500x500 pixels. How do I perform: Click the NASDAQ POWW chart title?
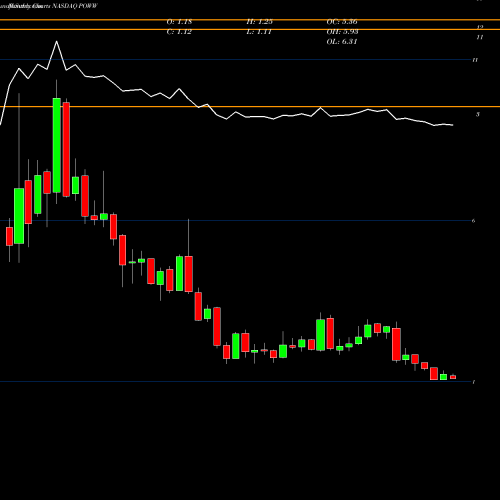click(x=75, y=6)
